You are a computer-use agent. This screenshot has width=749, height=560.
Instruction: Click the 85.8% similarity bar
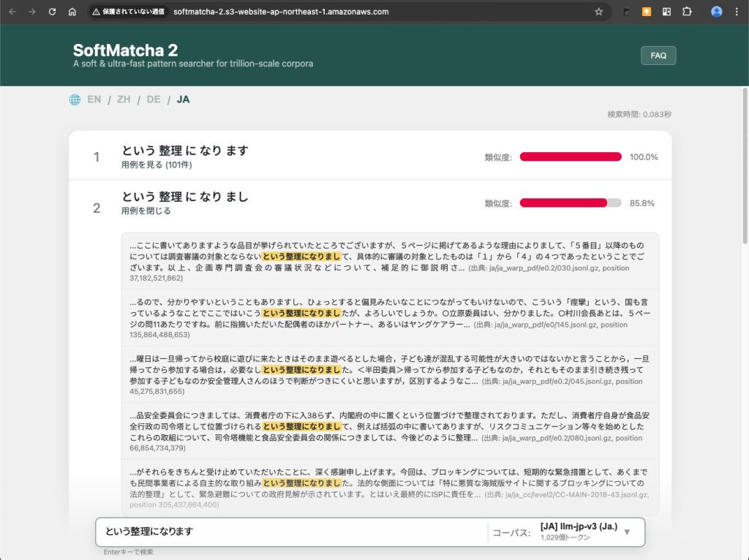[x=571, y=203]
